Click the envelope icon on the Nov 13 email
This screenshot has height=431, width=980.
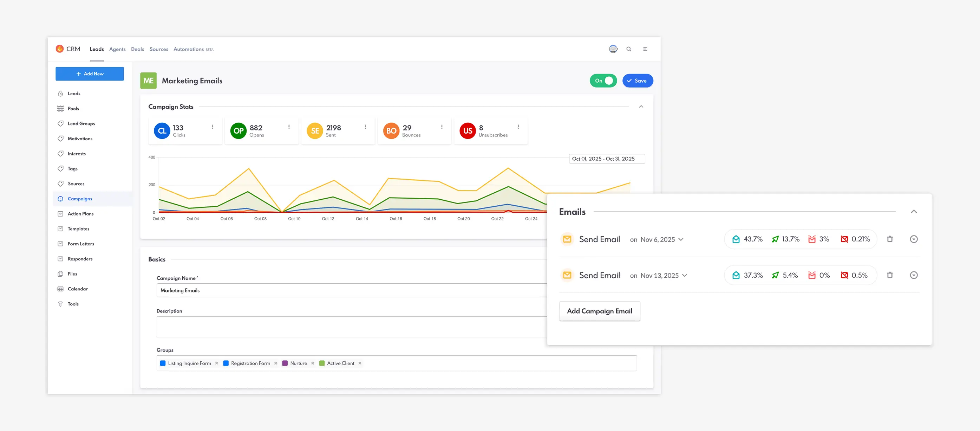[567, 275]
